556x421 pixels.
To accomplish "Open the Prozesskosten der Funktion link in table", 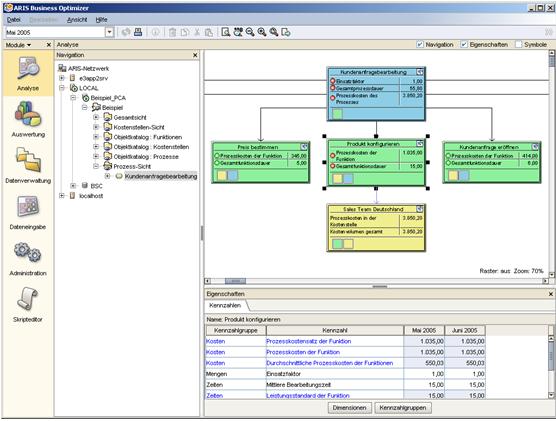I will point(303,352).
